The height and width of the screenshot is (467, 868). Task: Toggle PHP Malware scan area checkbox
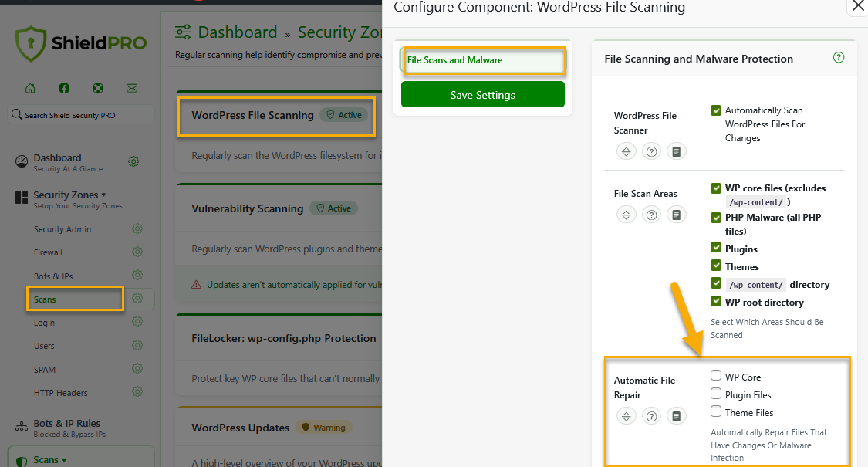pos(716,217)
